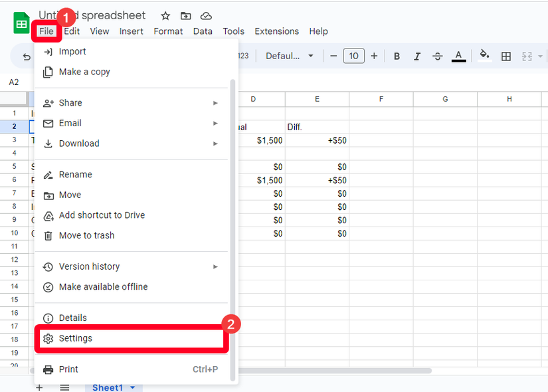548x392 pixels.
Task: Open the Format menu
Action: [x=168, y=31]
